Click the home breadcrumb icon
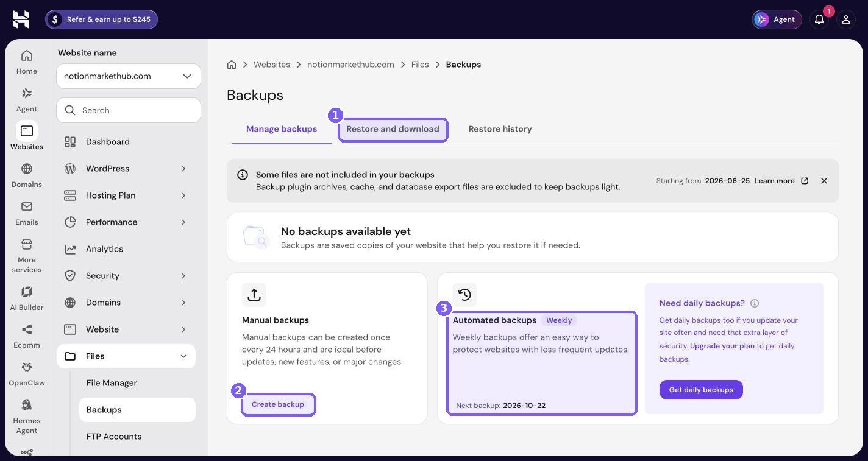Viewport: 868px width, 461px height. click(x=232, y=65)
